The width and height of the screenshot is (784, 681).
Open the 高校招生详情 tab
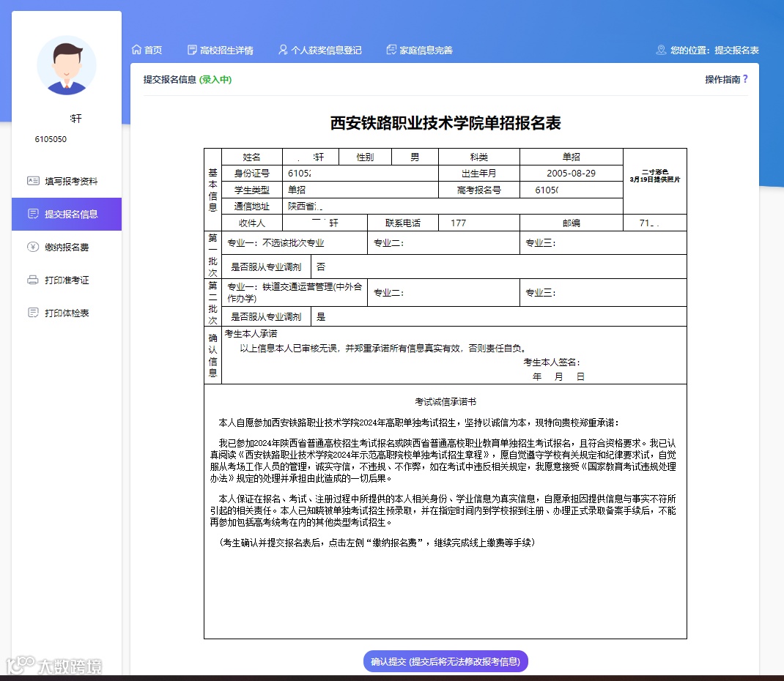pyautogui.click(x=221, y=50)
